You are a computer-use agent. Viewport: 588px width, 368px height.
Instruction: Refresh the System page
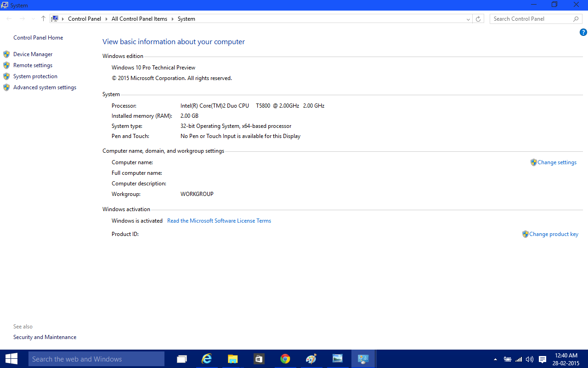tap(478, 19)
